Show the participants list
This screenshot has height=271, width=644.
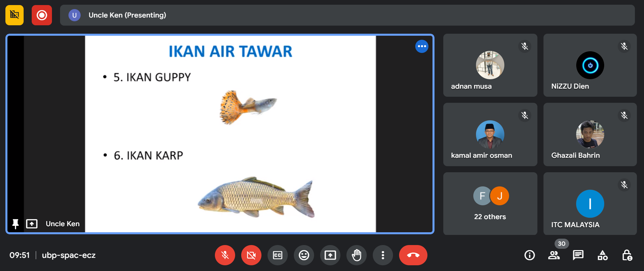554,255
